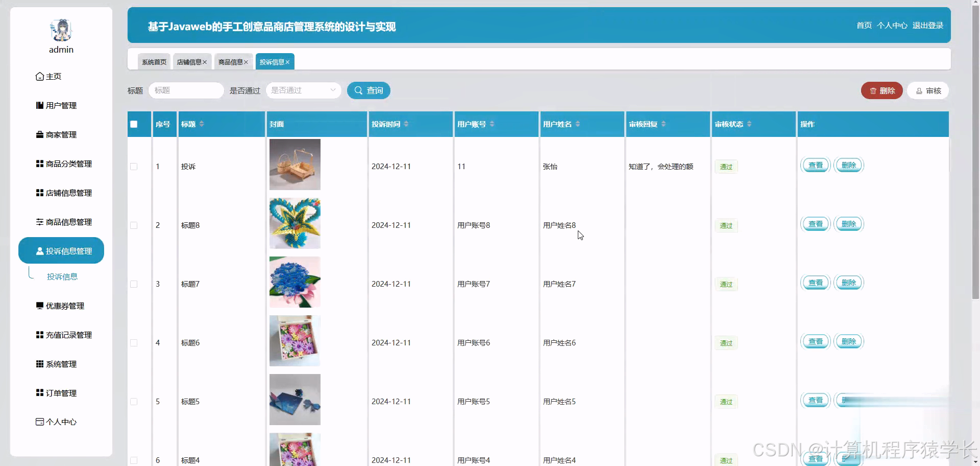Switch to the 店铺信息 tab
The height and width of the screenshot is (466, 980).
point(189,61)
